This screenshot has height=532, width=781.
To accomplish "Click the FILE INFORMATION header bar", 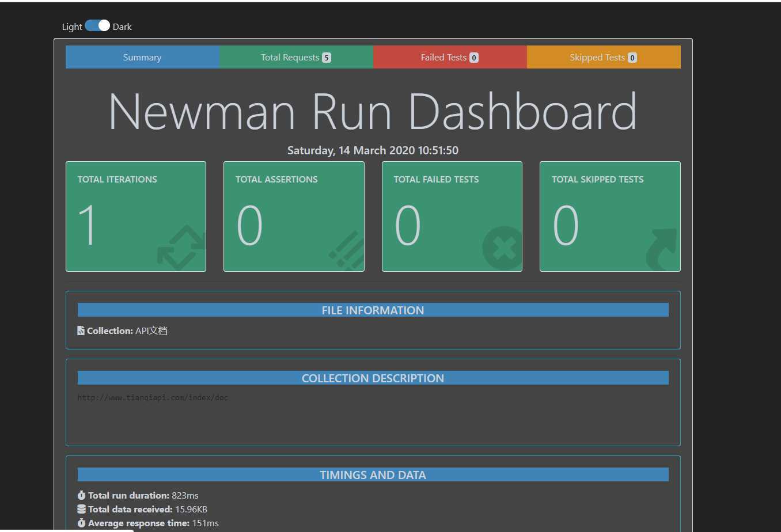I will [x=373, y=310].
